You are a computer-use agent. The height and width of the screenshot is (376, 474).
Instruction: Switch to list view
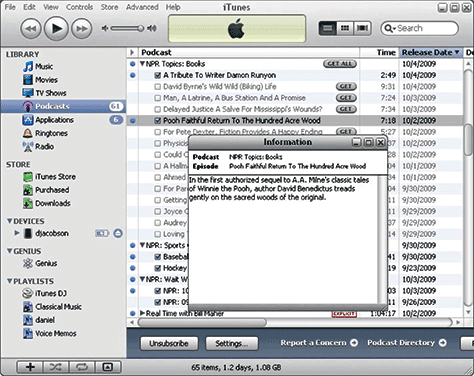coord(327,28)
